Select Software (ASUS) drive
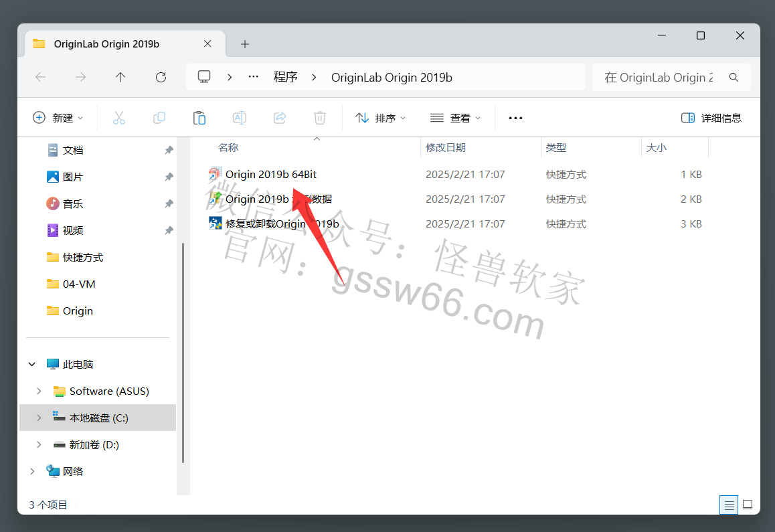The image size is (775, 532). (101, 391)
